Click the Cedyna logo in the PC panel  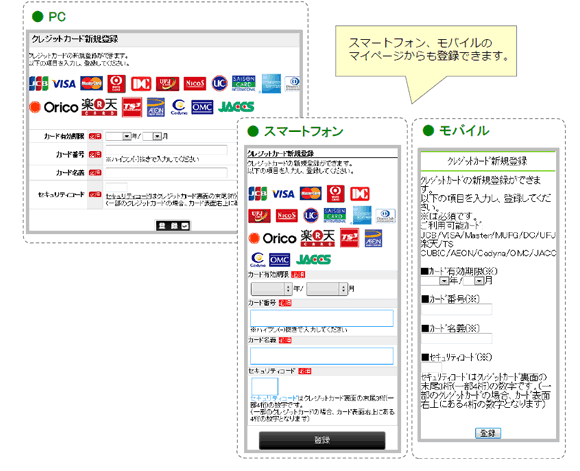pos(179,107)
